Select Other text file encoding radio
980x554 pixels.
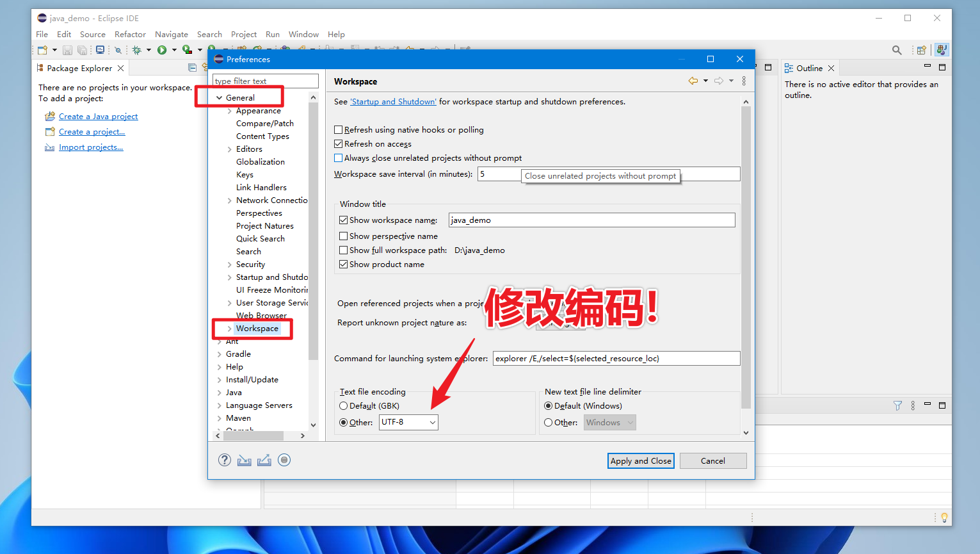tap(343, 422)
